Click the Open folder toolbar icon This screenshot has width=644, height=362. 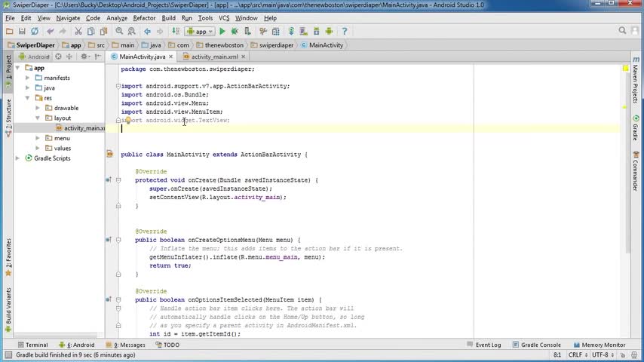coord(10,31)
